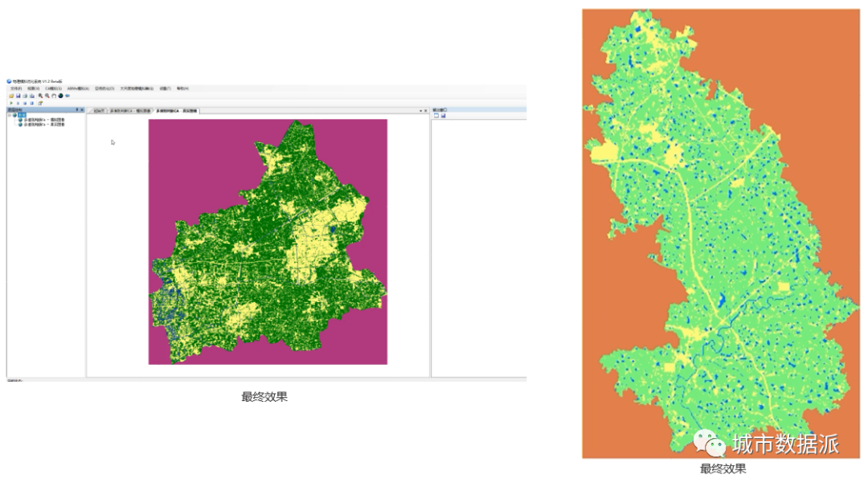
Task: Click the fourth icon in the top toolbar
Action: click(x=32, y=96)
